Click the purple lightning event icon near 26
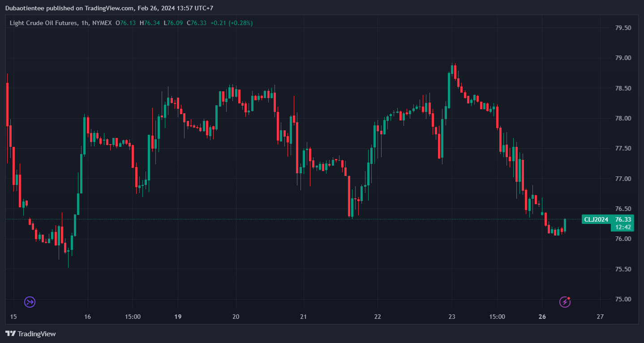Viewport: 644px width, 343px height. (x=565, y=302)
